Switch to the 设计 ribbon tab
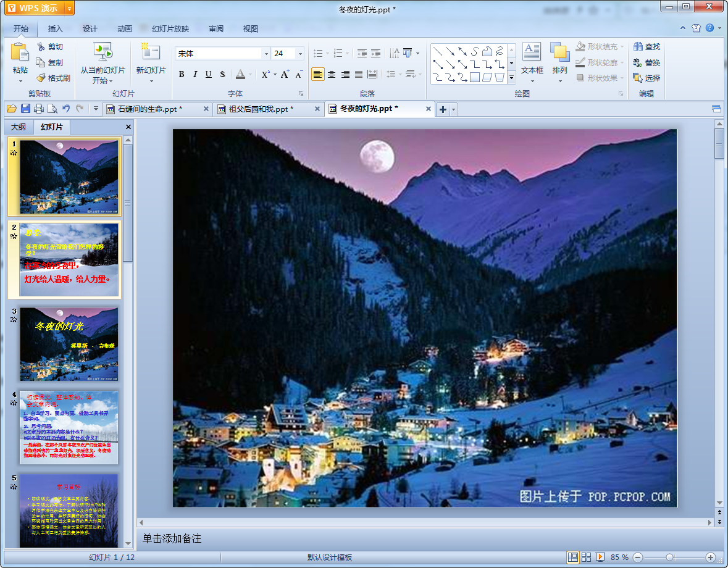The height and width of the screenshot is (568, 728). [x=90, y=29]
